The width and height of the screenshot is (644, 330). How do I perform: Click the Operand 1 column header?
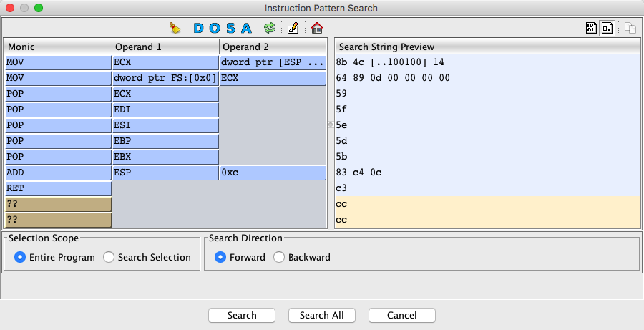[165, 47]
